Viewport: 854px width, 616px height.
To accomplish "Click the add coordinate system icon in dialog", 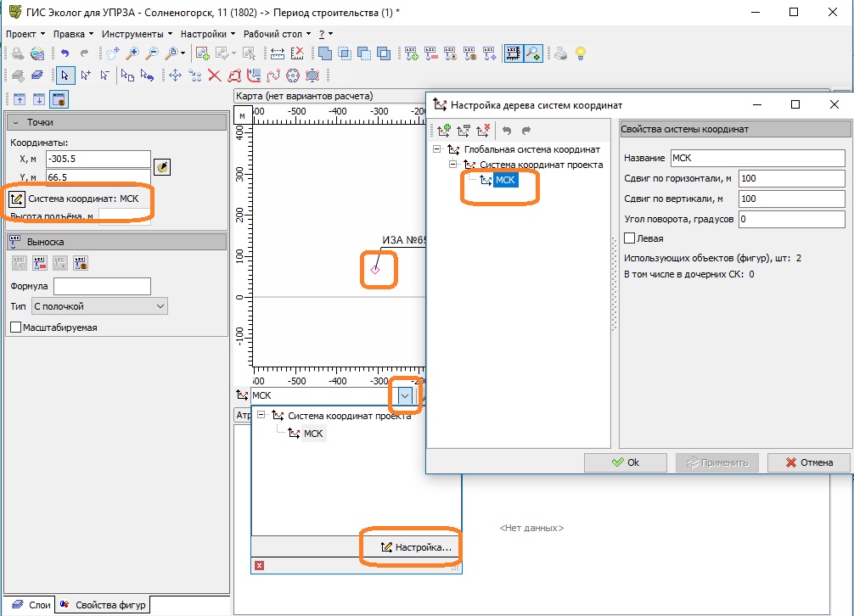I will click(441, 131).
